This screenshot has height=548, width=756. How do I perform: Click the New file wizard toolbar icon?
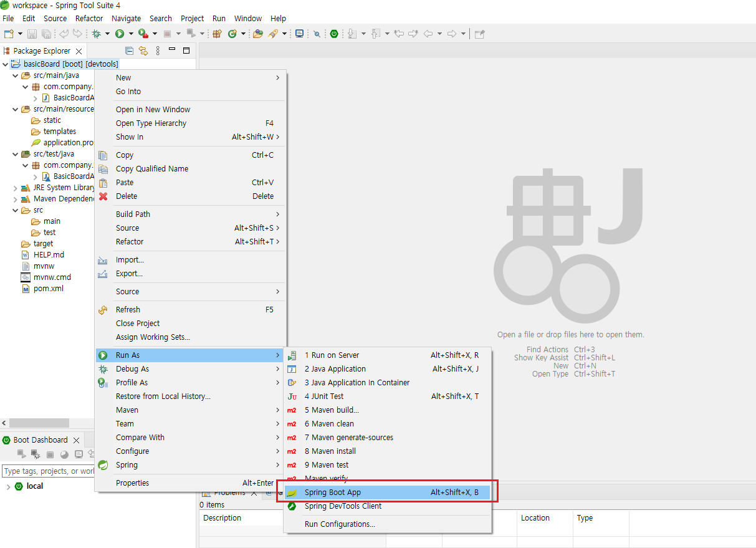[9, 34]
